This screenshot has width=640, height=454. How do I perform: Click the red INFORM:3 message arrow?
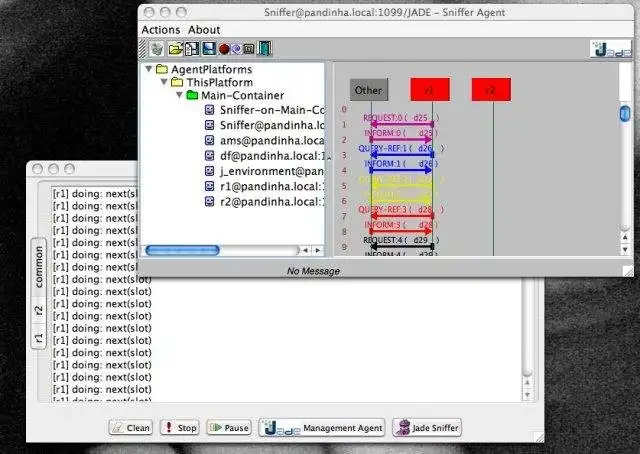point(402,231)
